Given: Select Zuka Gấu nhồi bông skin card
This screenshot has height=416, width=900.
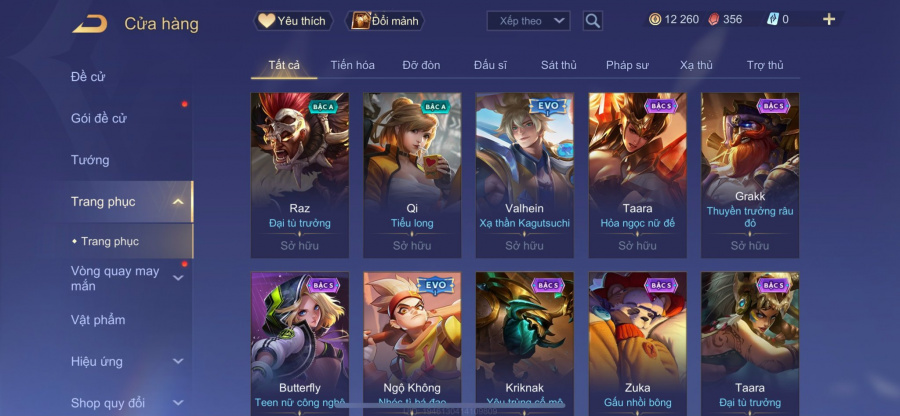Looking at the screenshot, I should coord(637,344).
